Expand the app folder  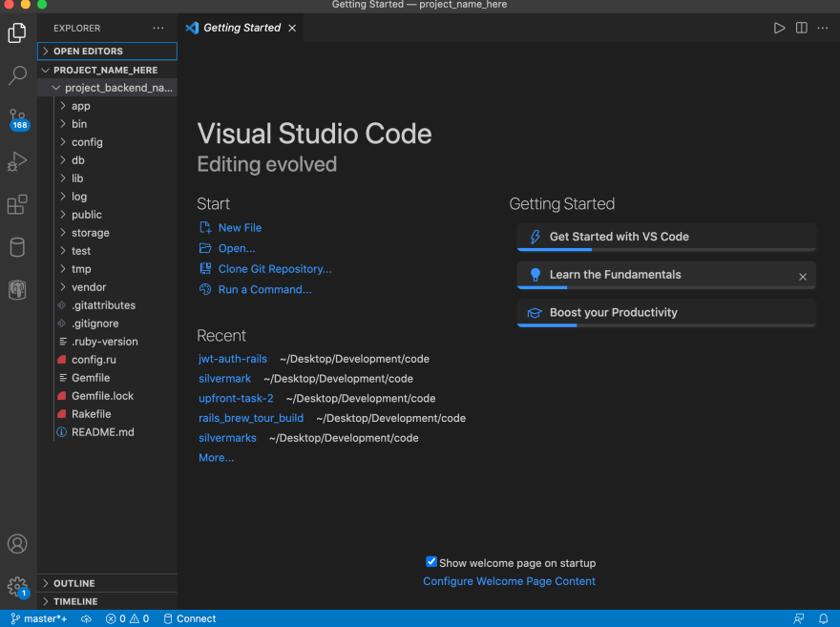coord(107,106)
